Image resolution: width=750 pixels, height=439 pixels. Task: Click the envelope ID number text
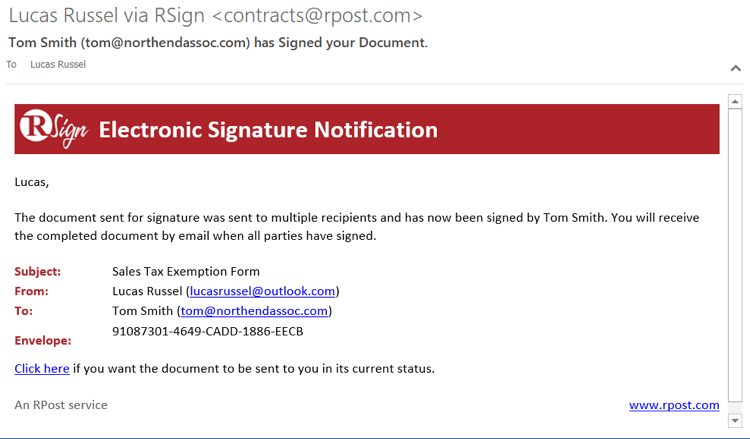(208, 331)
